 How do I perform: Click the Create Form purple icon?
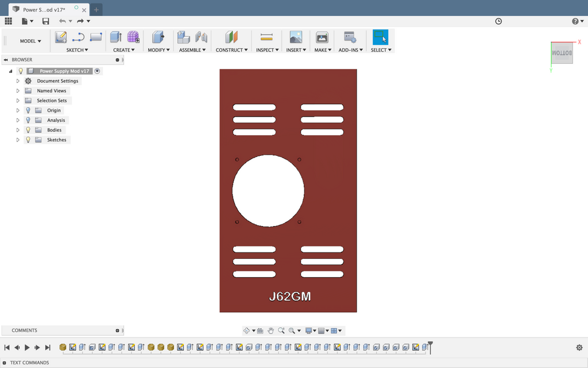tap(133, 37)
